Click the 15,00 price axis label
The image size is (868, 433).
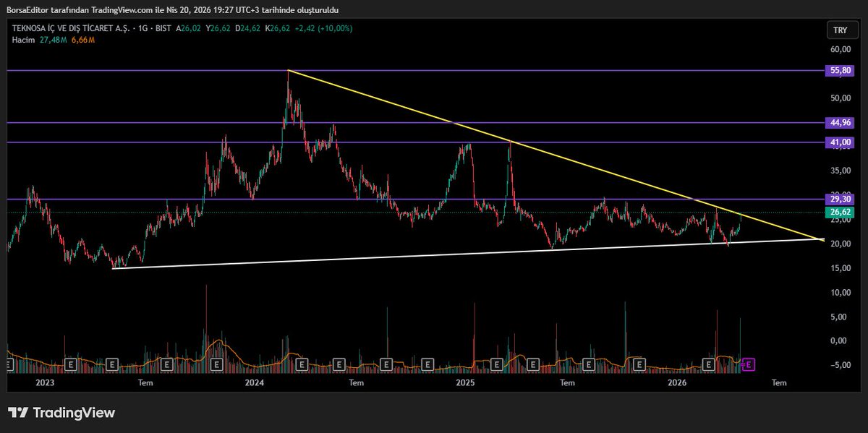841,268
